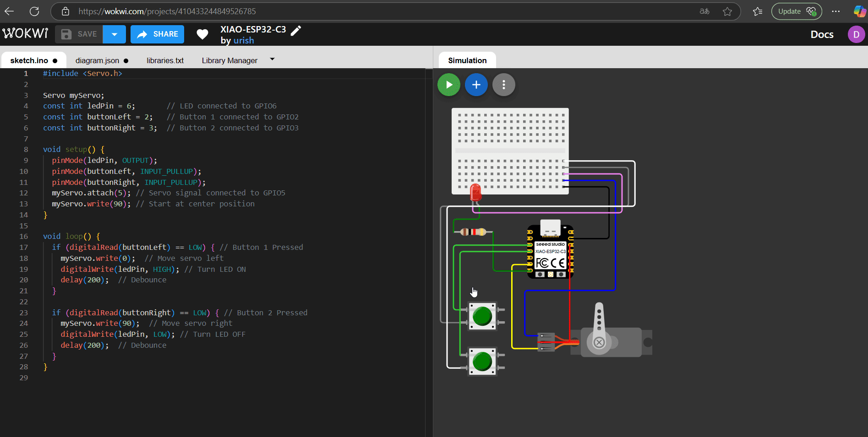
Task: Expand the file tabs dropdown arrow
Action: (272, 59)
